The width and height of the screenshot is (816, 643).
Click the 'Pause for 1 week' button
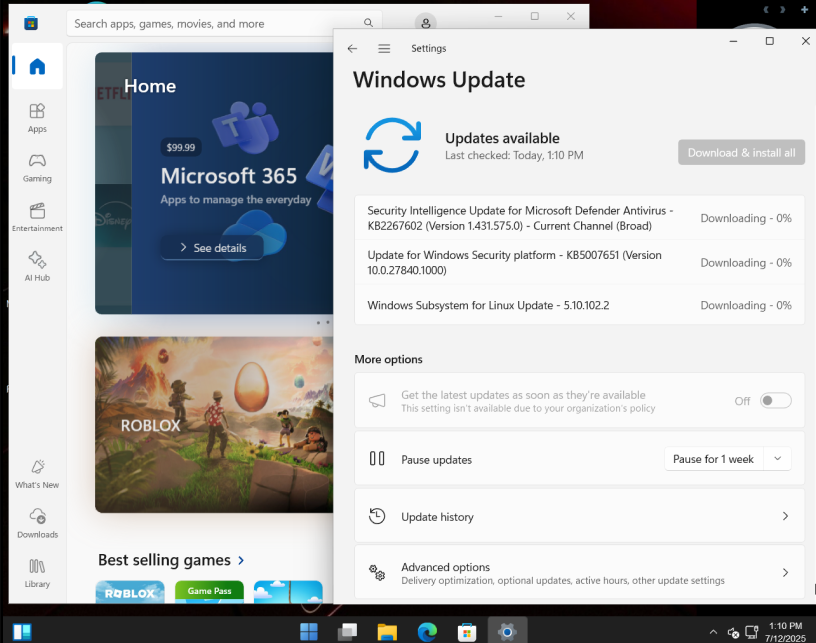(713, 459)
